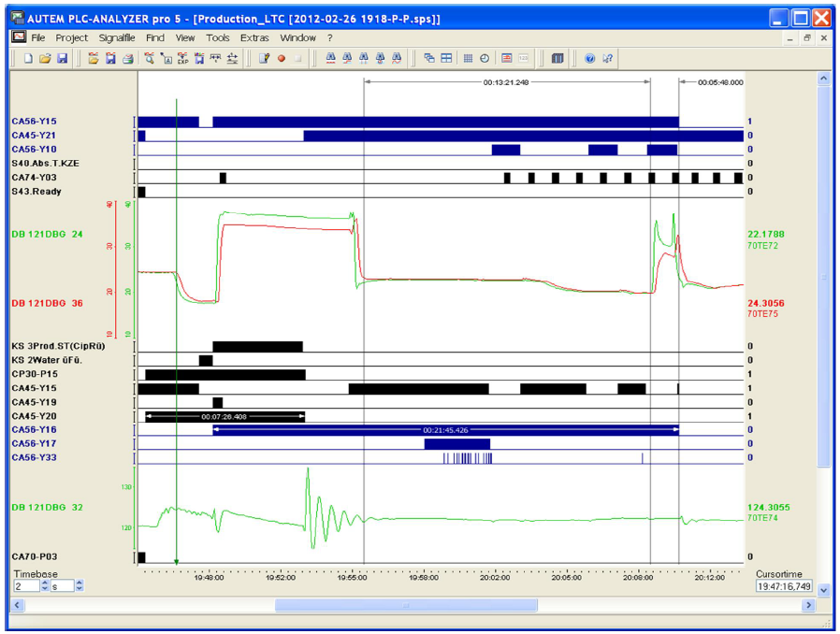Open the Signalfile menu
This screenshot has height=634, width=840.
tap(117, 38)
